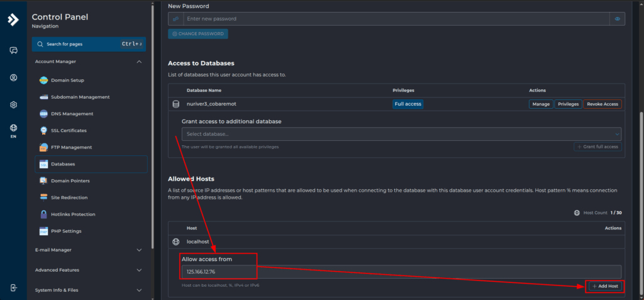Click the SSL Certificates icon
The width and height of the screenshot is (644, 300).
coord(44,131)
